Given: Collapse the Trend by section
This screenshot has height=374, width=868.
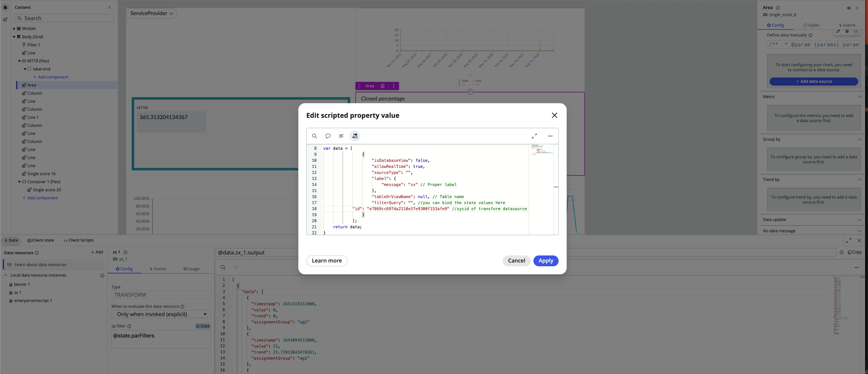Looking at the screenshot, I should 859,180.
